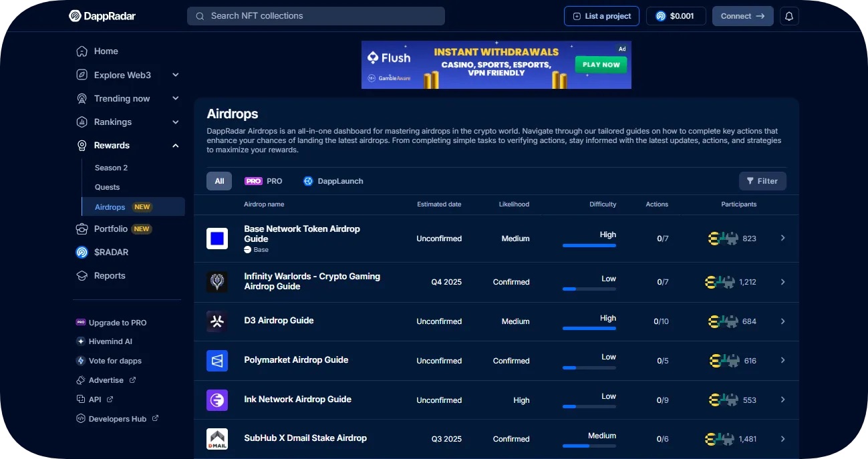Screen dimensions: 868x459
Task: Collapse the Rewards section
Action: (175, 145)
